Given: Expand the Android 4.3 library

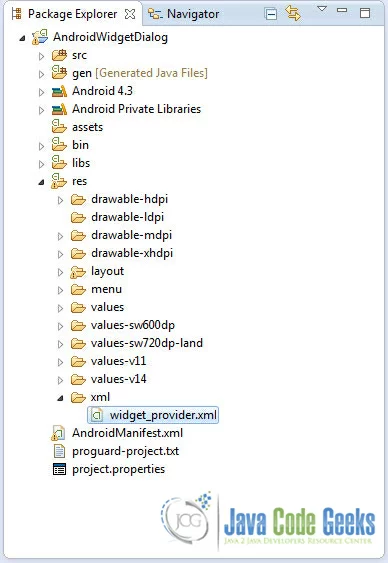Looking at the screenshot, I should tap(42, 92).
